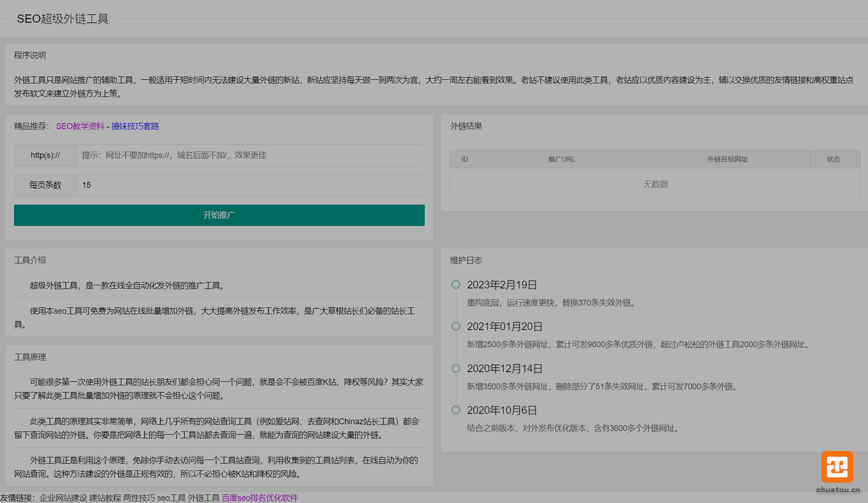Click the SEO超级外链工具 page title

(x=62, y=19)
